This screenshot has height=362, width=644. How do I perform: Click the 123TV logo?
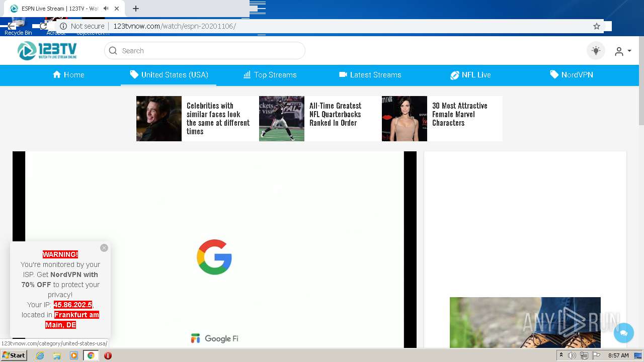[47, 50]
